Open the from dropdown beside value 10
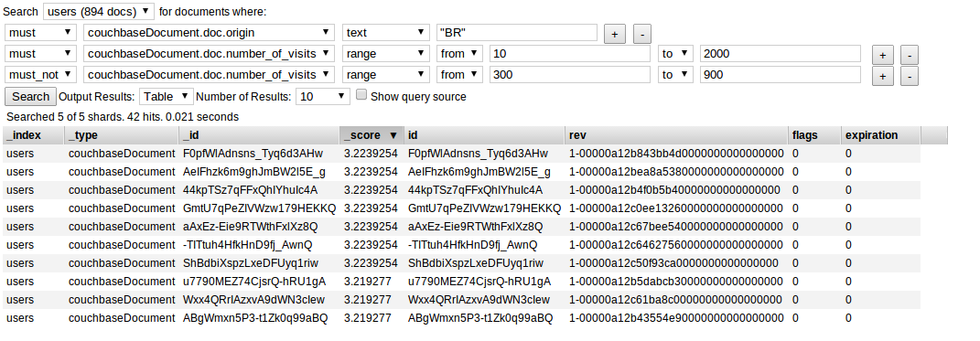This screenshot has height=341, width=980. pyautogui.click(x=459, y=54)
